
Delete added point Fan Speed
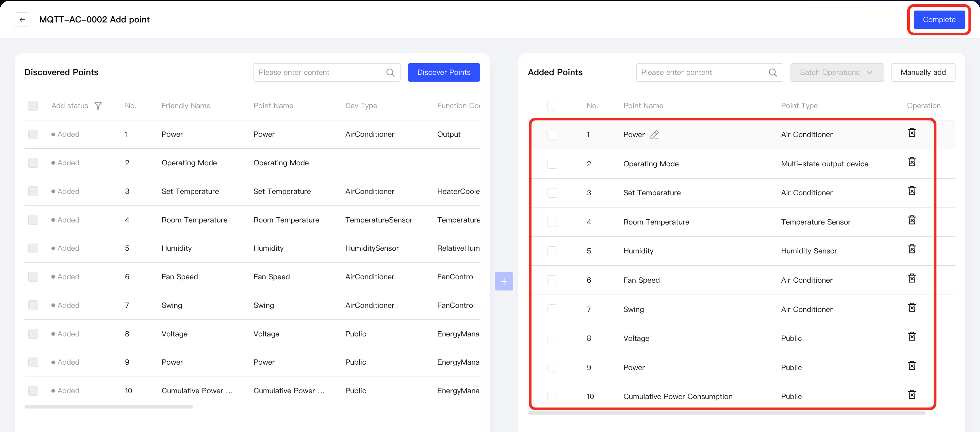(912, 278)
